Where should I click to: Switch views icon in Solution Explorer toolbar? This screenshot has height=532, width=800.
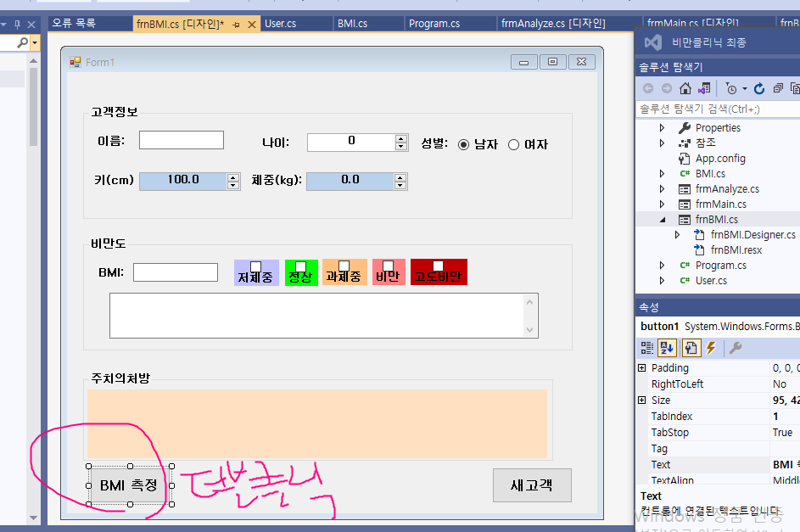click(704, 88)
